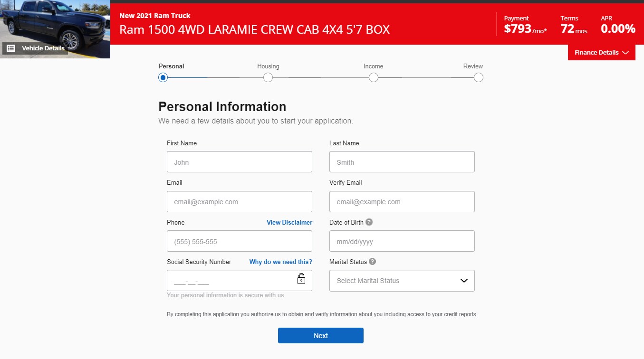Focus the Email input field
Viewport: 644px width, 359px height.
pyautogui.click(x=240, y=202)
